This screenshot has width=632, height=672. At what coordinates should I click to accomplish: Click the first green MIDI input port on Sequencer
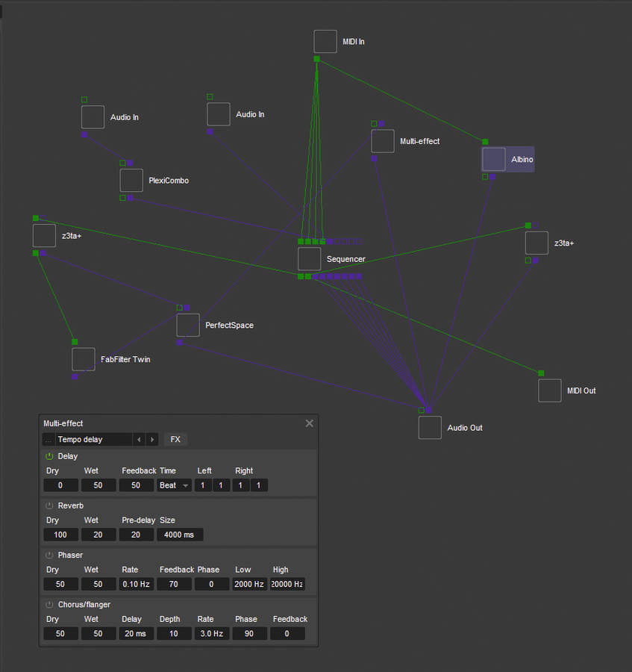[301, 242]
